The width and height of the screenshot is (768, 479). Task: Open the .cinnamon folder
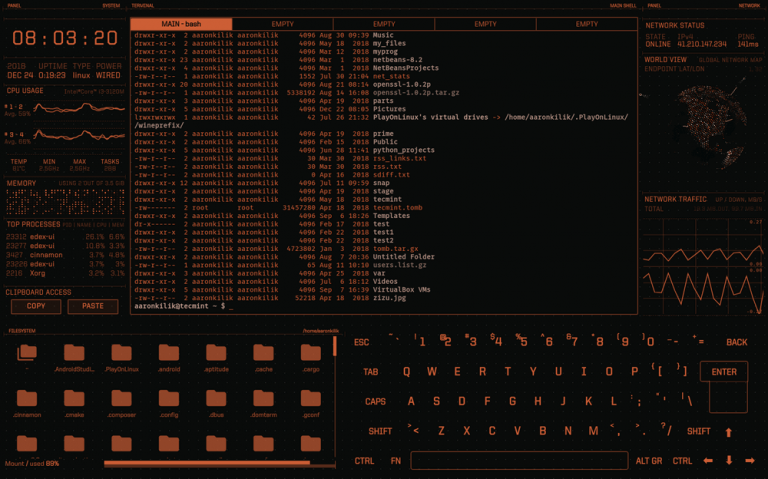[27, 399]
